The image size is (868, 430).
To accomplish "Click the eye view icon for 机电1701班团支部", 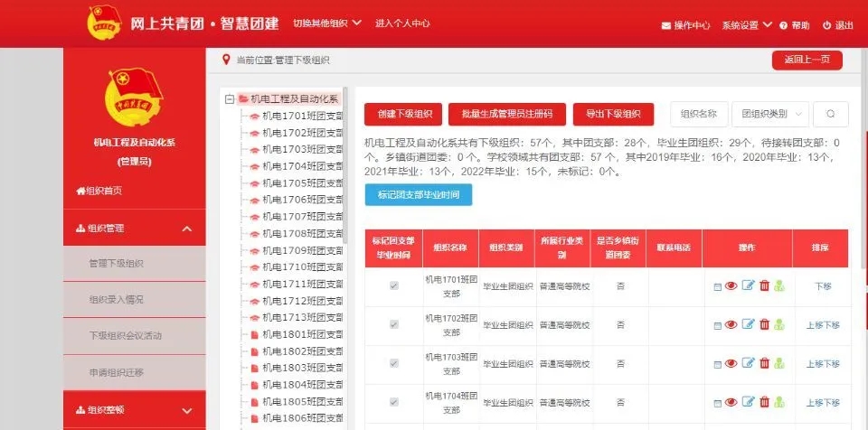I will [731, 286].
